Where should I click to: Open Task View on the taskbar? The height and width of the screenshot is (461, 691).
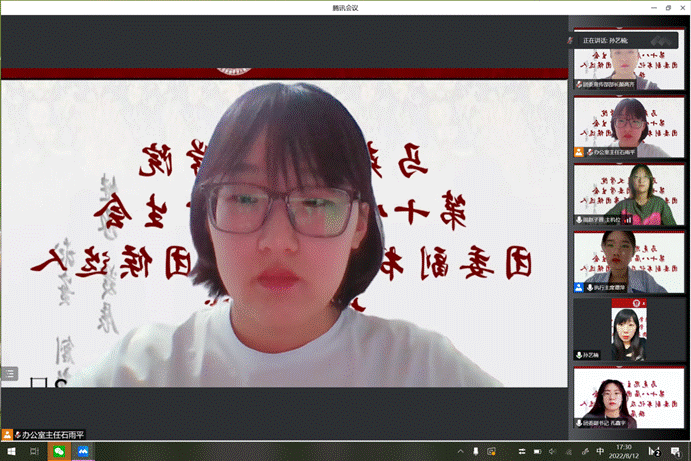coord(34,452)
